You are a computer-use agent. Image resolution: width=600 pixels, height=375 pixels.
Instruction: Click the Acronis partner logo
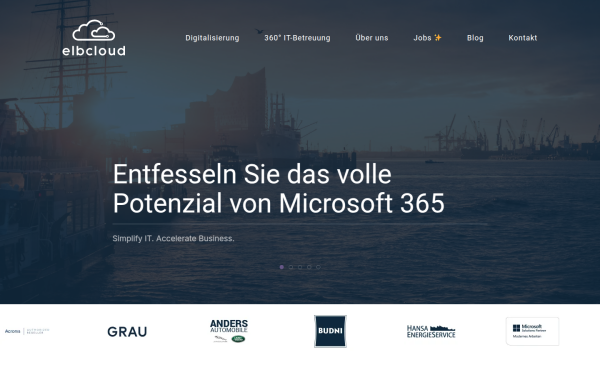27,331
